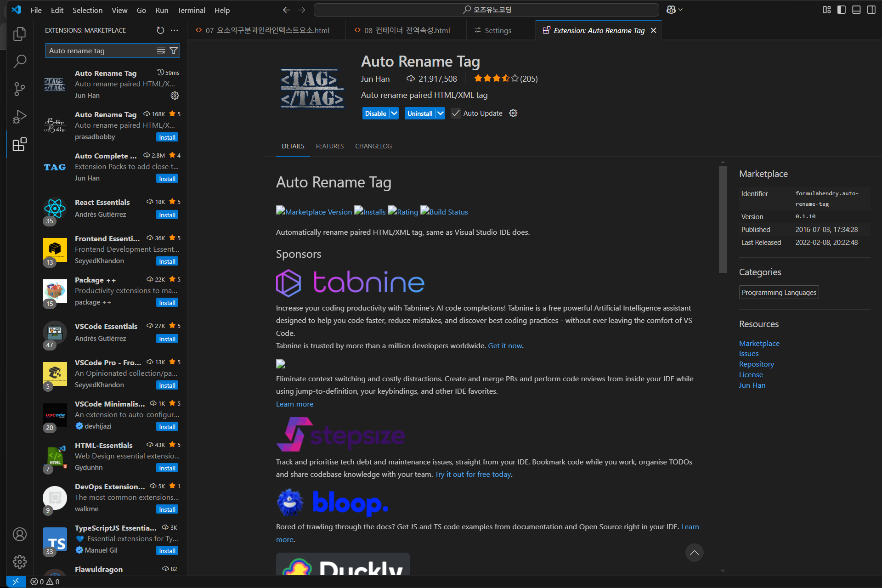The width and height of the screenshot is (882, 588).
Task: Toggle the Auto Update checkbox
Action: point(456,113)
